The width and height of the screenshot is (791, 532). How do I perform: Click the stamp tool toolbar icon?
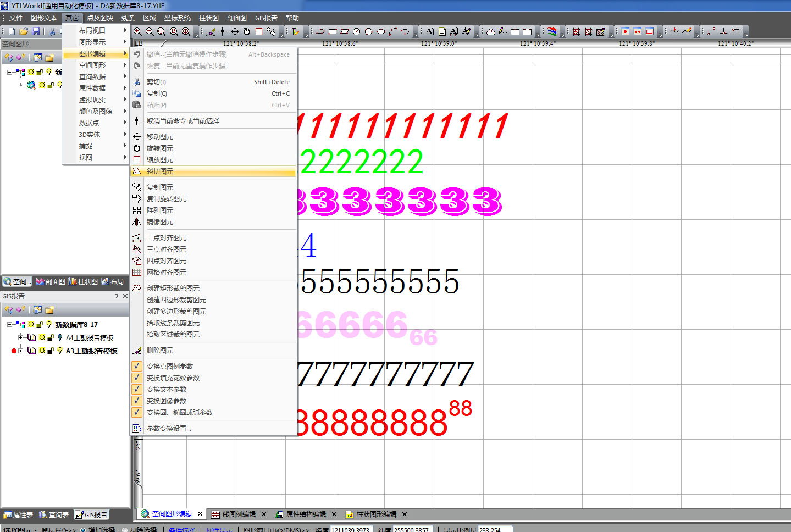pos(491,31)
